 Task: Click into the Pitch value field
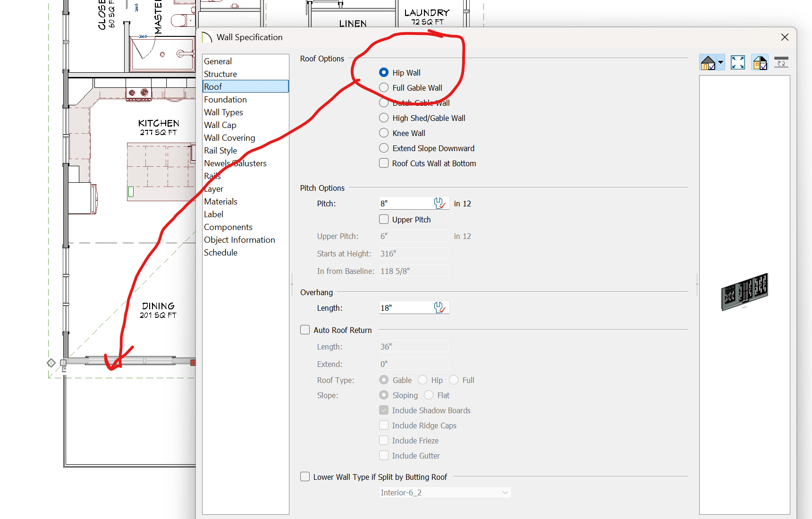tap(406, 204)
